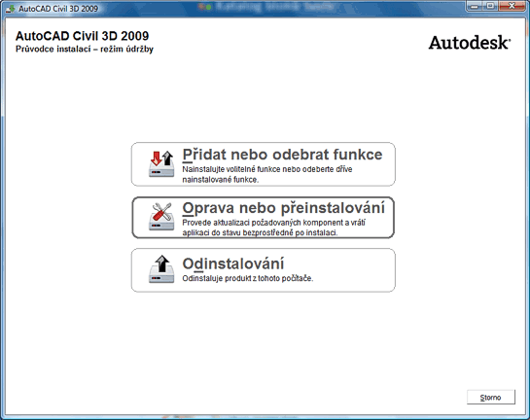Maximize the installer window
Viewport: 530px width, 420px height.
click(490, 6)
